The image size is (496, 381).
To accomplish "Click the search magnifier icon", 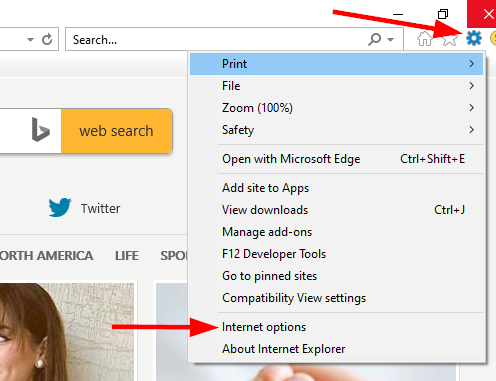I will [375, 39].
